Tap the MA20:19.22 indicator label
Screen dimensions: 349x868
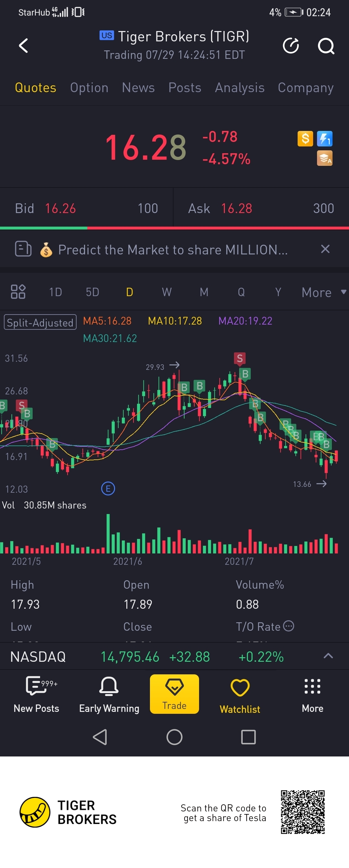(245, 320)
